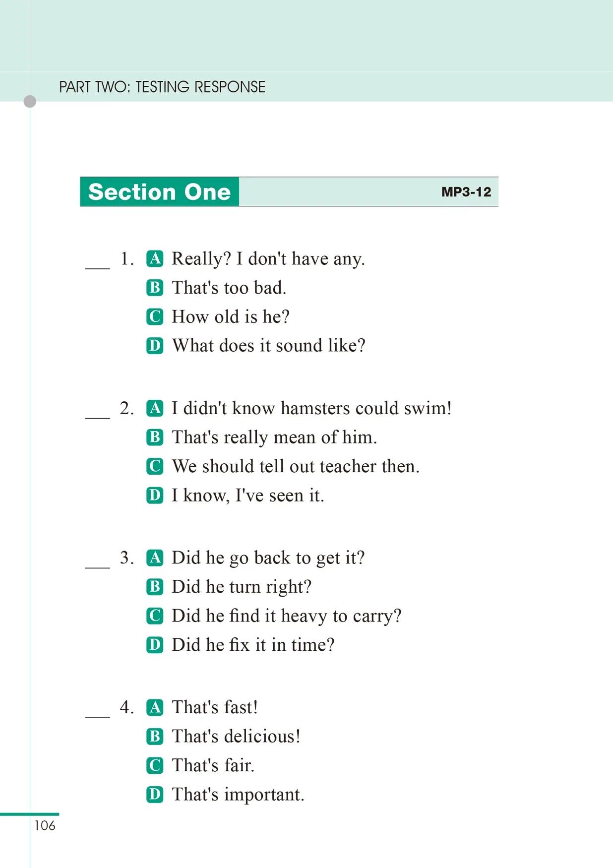The height and width of the screenshot is (868, 613).
Task: Click "I didn't know hamsters could swim!"
Action: [311, 408]
